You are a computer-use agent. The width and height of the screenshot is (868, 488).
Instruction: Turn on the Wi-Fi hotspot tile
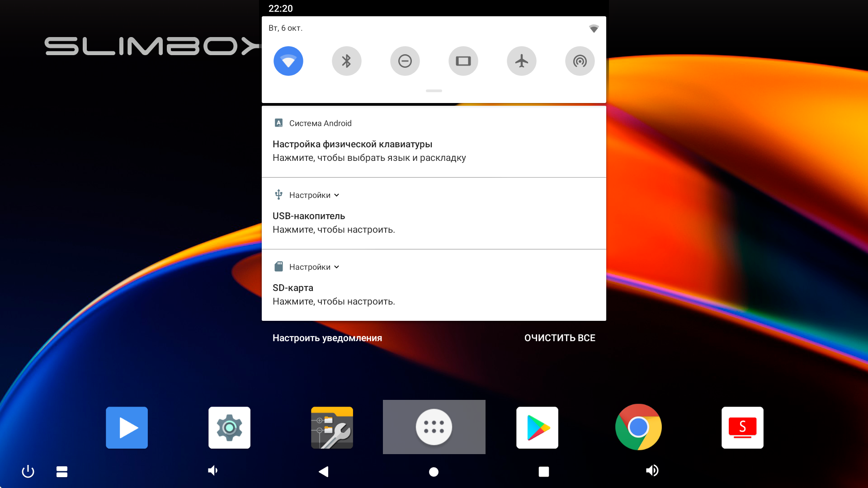(580, 61)
